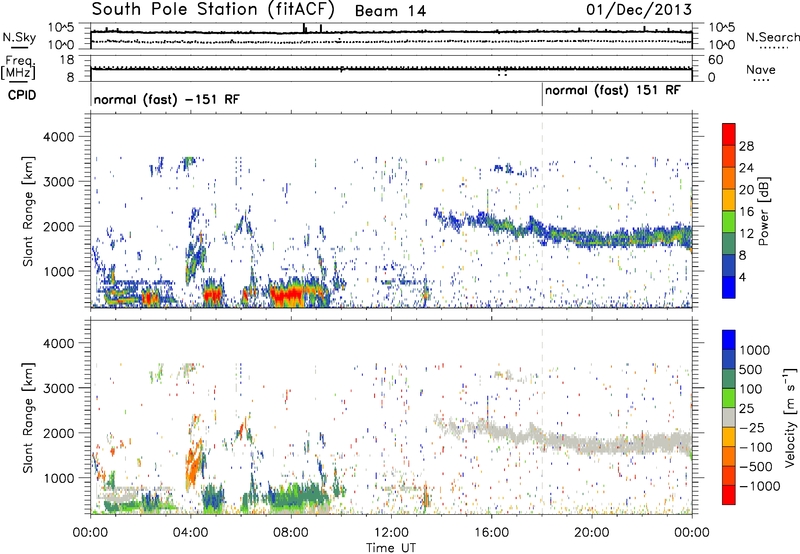Click the grey near-zero velocity swatch
Image resolution: width=800 pixels, height=554 pixels.
(x=729, y=417)
